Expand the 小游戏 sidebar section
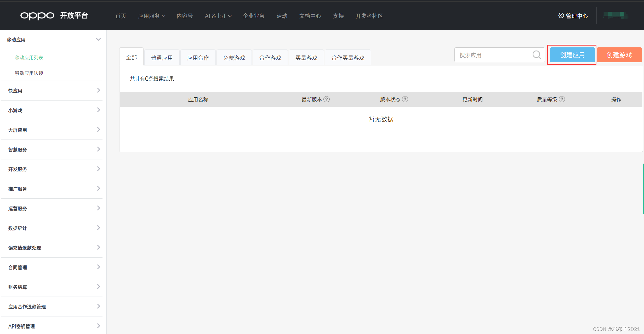644x334 pixels. pyautogui.click(x=98, y=110)
